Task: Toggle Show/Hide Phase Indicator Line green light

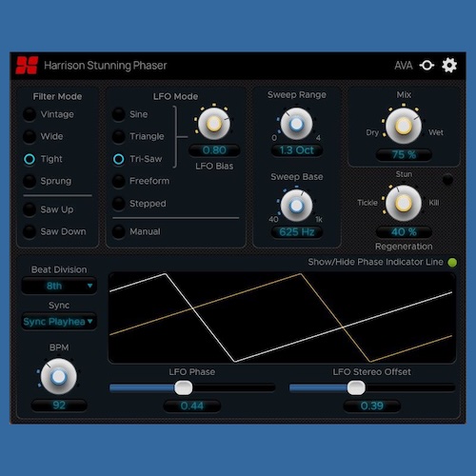Action: pos(452,263)
